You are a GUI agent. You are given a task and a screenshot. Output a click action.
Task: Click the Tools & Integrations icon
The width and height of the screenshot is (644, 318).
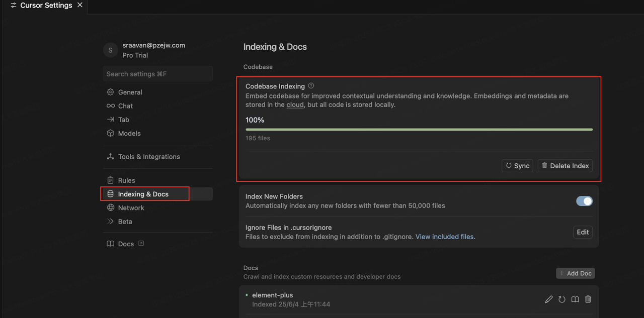coord(110,157)
